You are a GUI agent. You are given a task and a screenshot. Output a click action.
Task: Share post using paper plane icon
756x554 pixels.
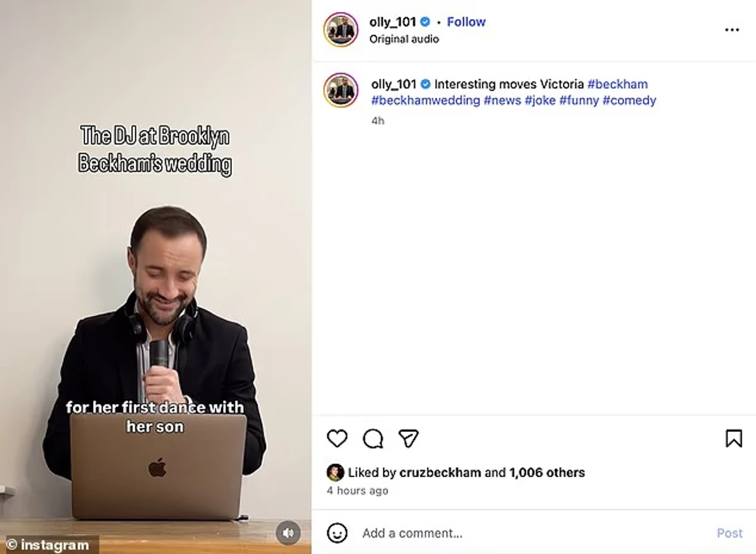coord(409,438)
